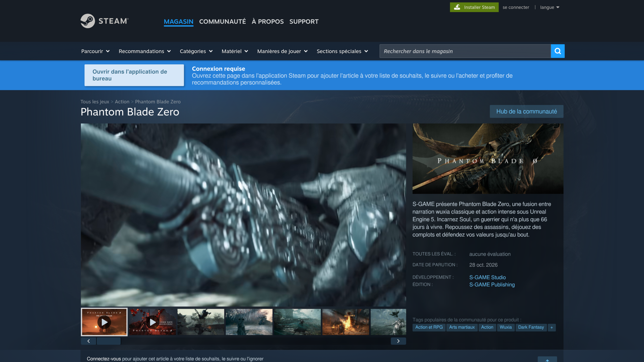Click the Rechercher dans le magasin field
Viewport: 644px width, 362px height.
coord(465,51)
